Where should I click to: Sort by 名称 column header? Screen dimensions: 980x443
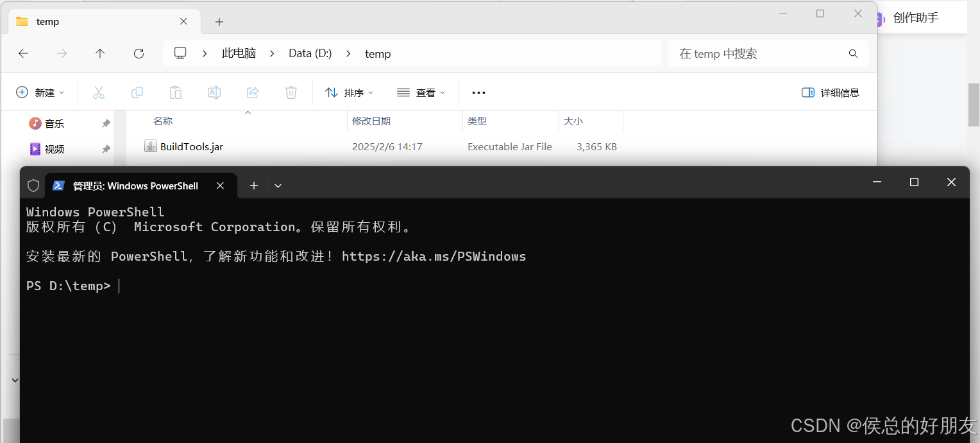(x=163, y=121)
